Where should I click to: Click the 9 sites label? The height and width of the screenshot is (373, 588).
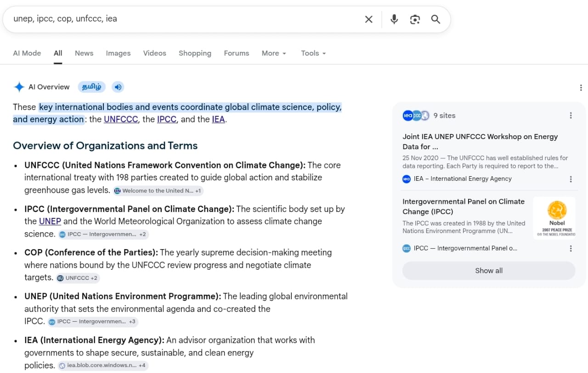444,116
